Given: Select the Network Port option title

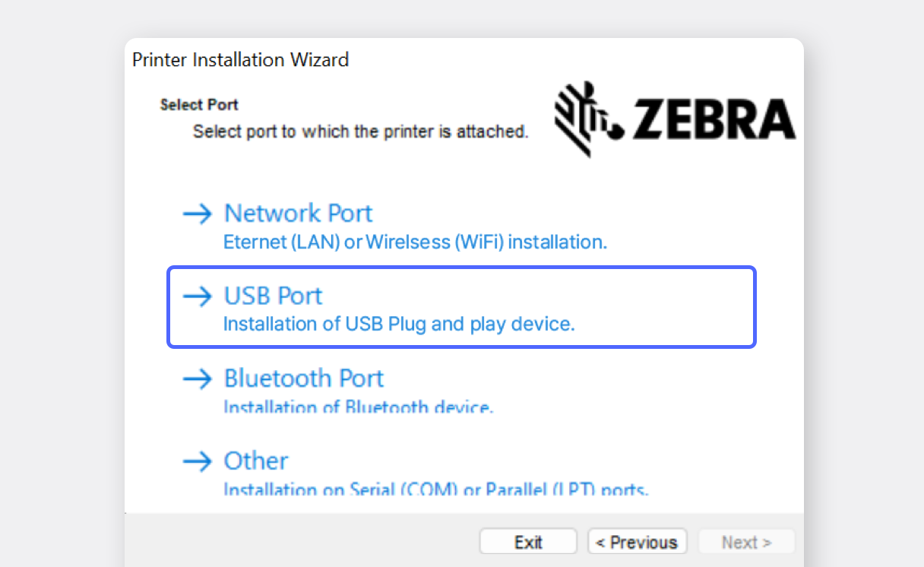Looking at the screenshot, I should 298,213.
